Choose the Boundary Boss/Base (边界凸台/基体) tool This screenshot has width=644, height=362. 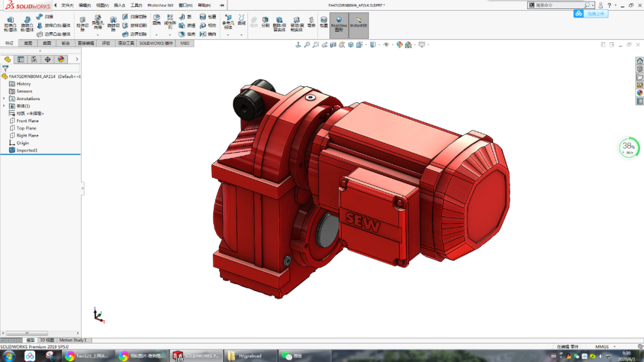pos(54,34)
